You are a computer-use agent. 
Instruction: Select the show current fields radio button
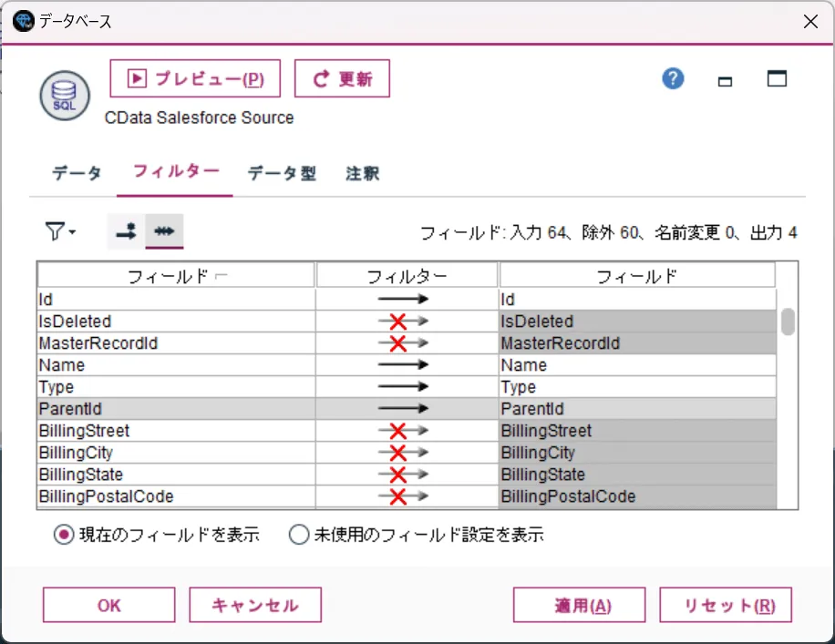[x=64, y=535]
